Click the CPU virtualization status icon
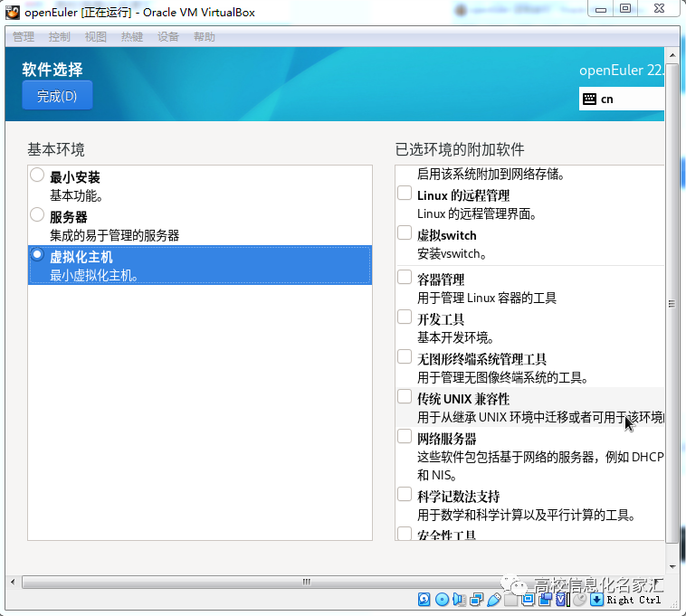 click(x=562, y=600)
